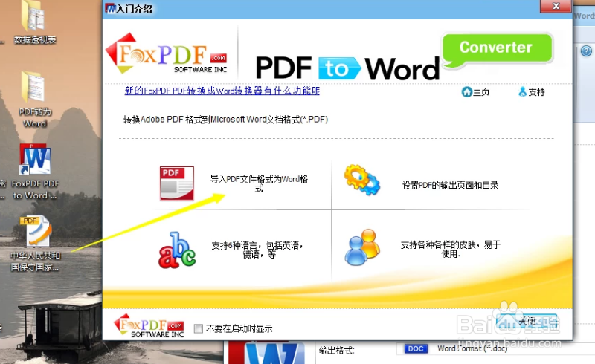Check the 不要在启动时显示 checkbox
This screenshot has height=364, width=595.
[199, 328]
